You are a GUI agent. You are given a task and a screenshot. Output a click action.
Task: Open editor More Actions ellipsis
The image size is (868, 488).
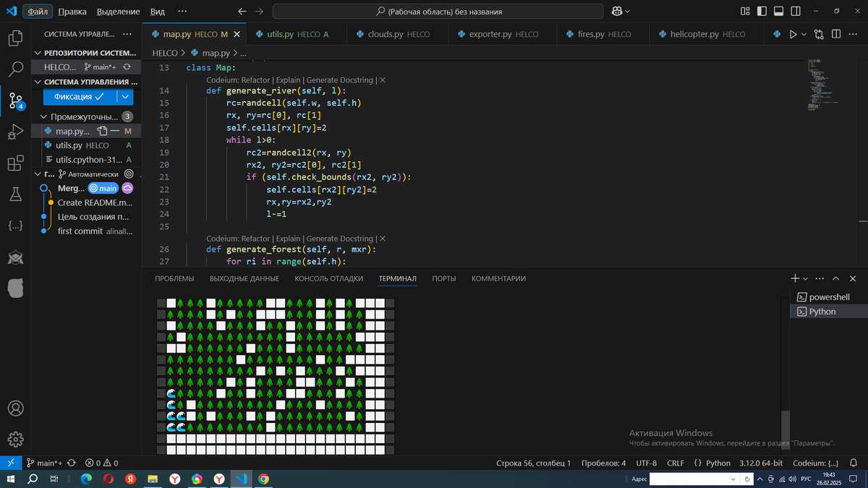(852, 34)
